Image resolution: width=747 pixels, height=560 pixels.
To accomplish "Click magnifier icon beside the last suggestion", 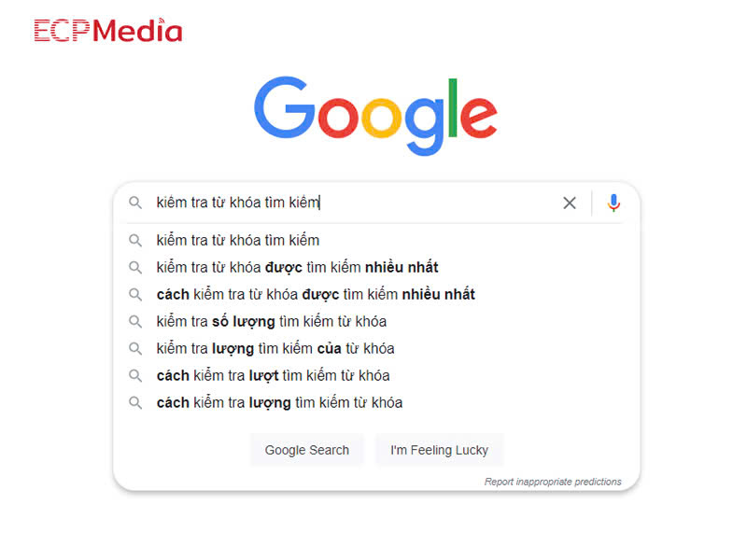I will (x=135, y=402).
